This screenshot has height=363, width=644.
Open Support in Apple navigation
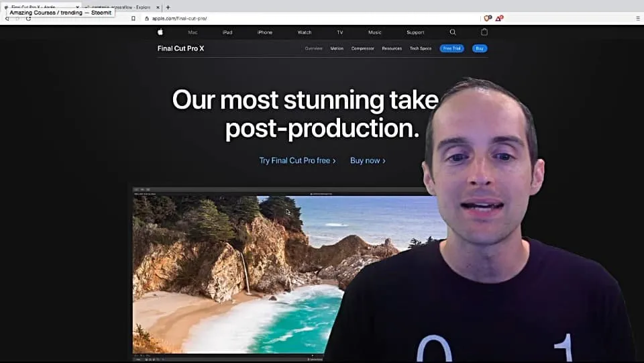[x=415, y=32]
